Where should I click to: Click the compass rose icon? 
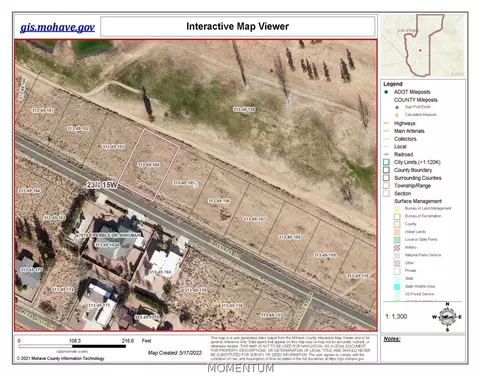[x=447, y=317]
